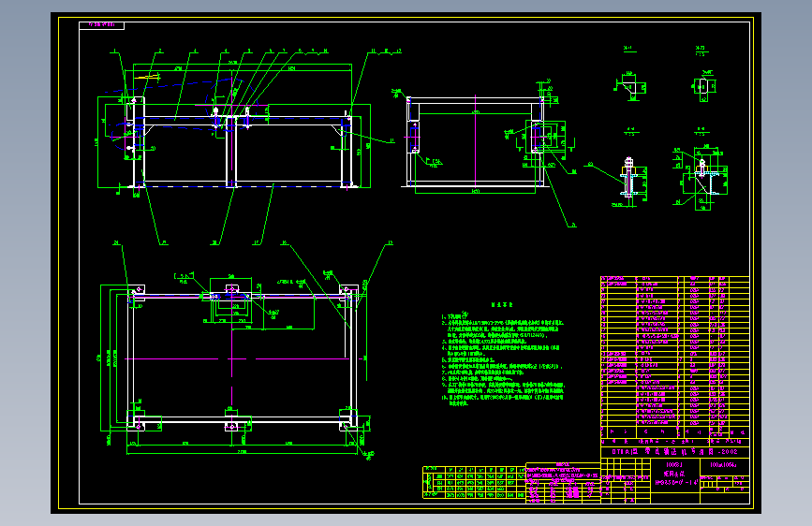Click the L-bracket detail view at top right
Screen dimensions: 812x526
click(x=629, y=87)
